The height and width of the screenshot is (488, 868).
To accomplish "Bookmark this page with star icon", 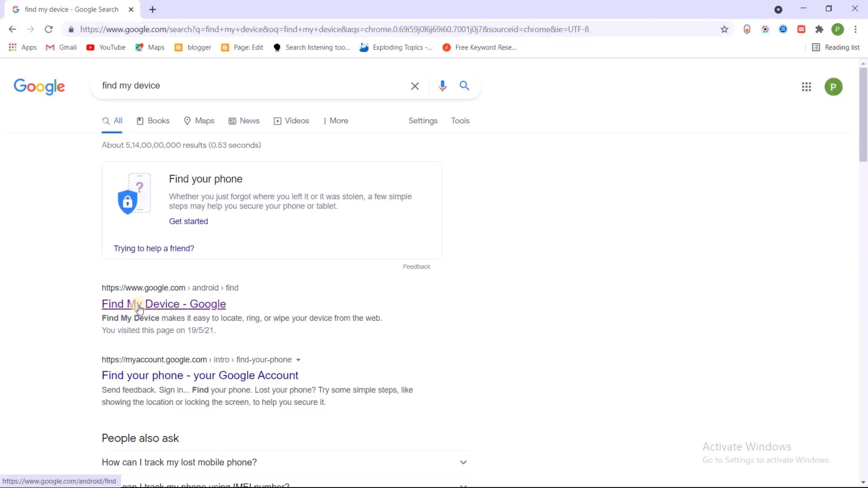I will click(x=724, y=29).
